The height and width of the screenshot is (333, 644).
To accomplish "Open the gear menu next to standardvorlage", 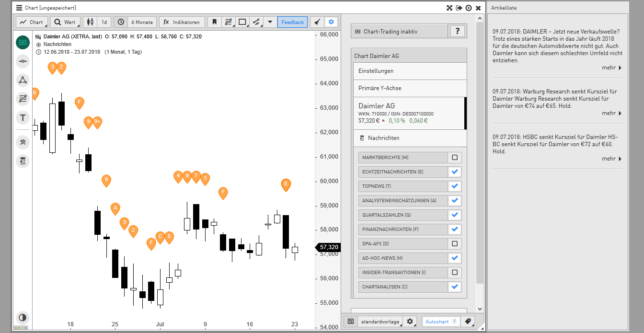I will pos(410,322).
